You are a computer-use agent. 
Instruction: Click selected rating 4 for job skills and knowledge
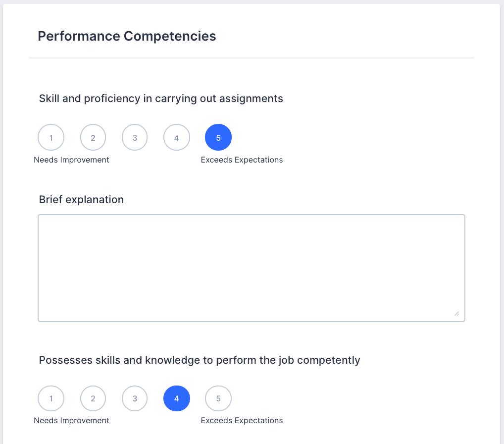[x=177, y=398]
